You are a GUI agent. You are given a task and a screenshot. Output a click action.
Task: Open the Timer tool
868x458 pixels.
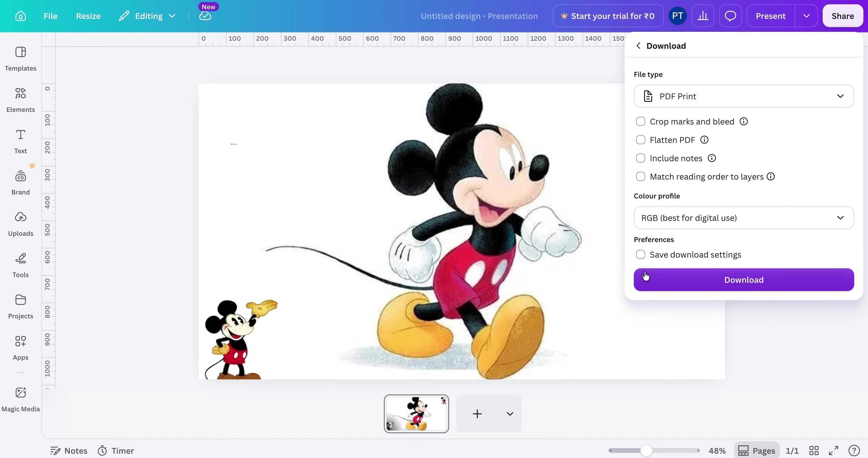click(x=116, y=451)
